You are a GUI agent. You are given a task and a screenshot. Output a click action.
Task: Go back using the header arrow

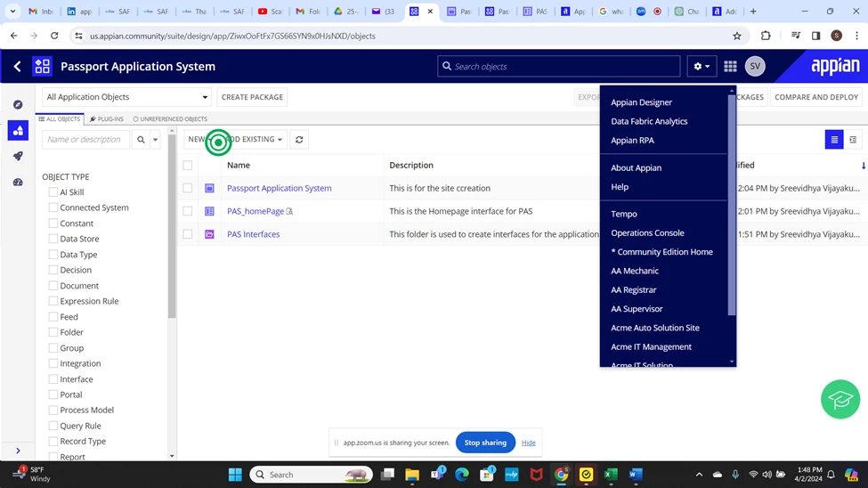pyautogui.click(x=17, y=67)
